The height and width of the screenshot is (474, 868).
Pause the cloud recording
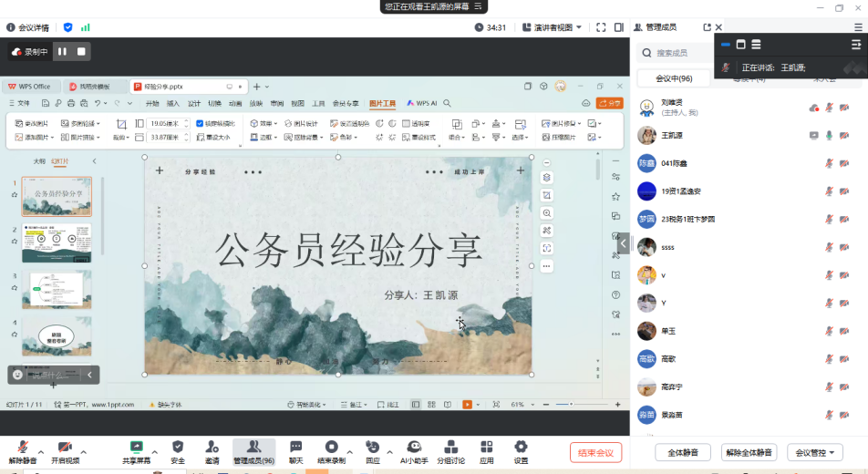[x=63, y=52]
